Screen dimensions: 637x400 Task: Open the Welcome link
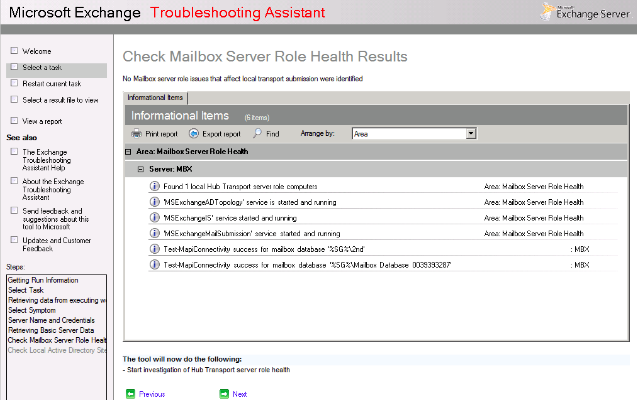(37, 51)
